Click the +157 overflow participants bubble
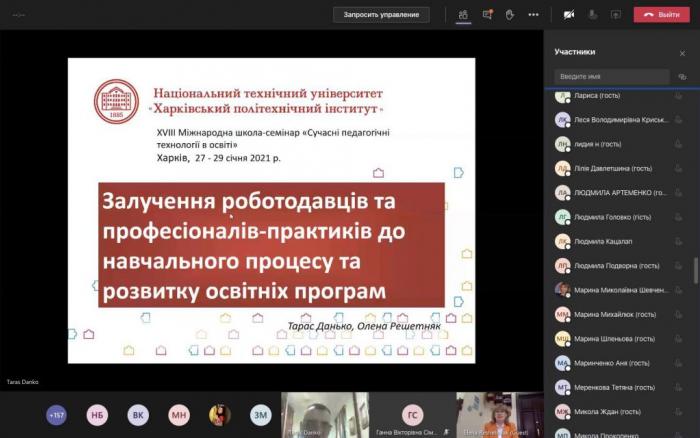This screenshot has height=438, width=700. (x=57, y=415)
